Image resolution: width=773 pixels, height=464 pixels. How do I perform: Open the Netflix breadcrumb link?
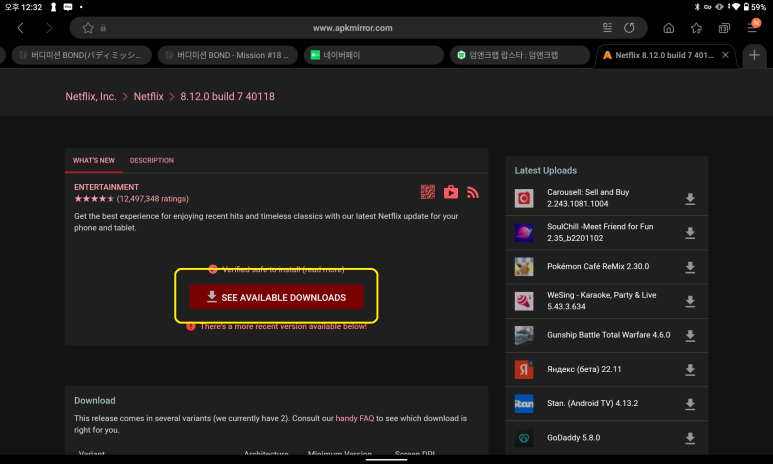[x=148, y=97]
